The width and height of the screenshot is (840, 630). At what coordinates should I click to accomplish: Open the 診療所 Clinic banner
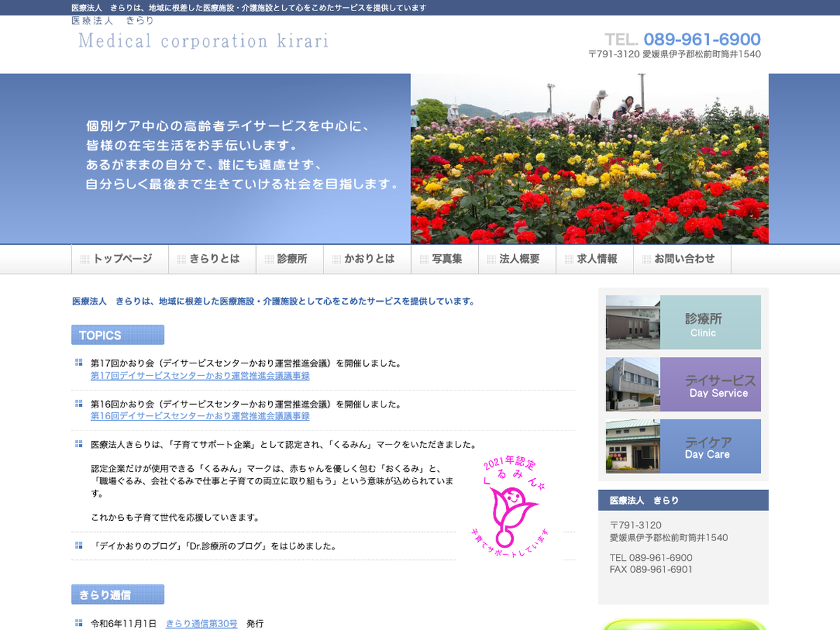683,322
